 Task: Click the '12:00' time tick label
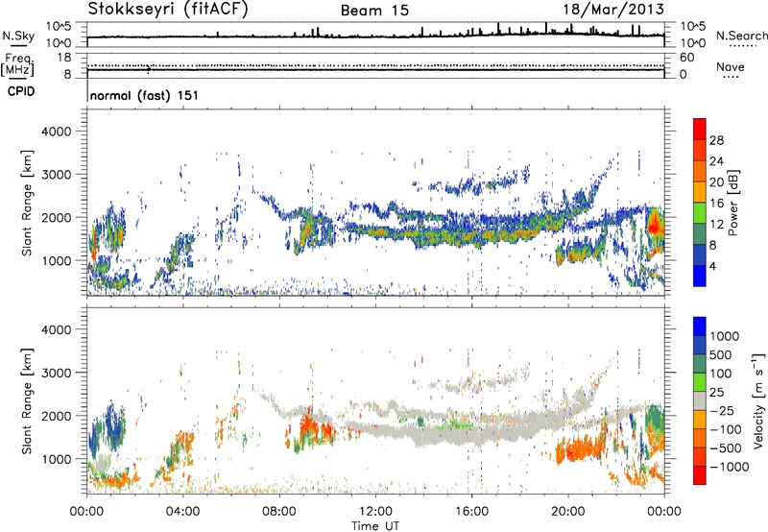pyautogui.click(x=375, y=512)
